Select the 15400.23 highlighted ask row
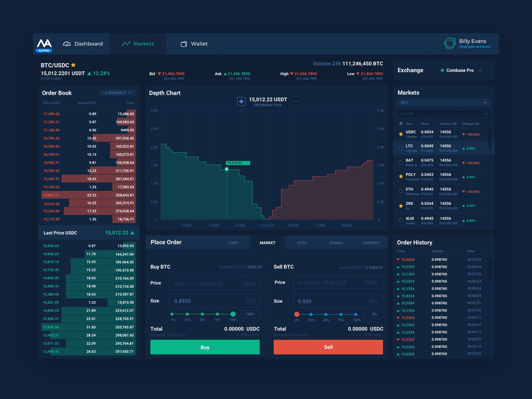The width and height of the screenshot is (532, 399). click(x=89, y=195)
